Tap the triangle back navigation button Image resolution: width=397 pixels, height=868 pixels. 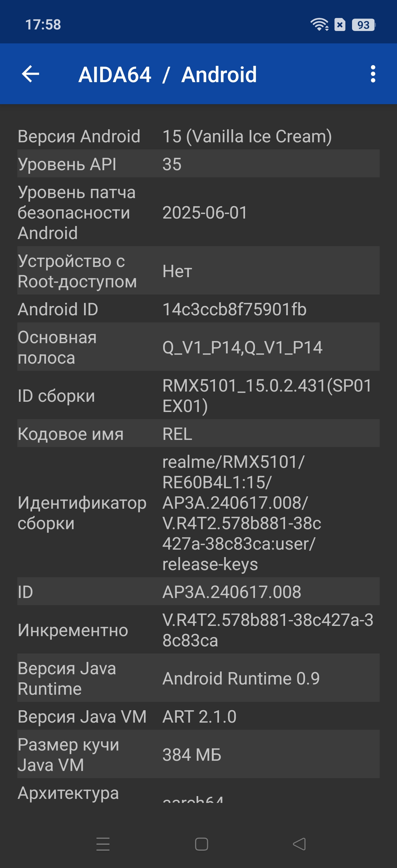click(x=299, y=844)
